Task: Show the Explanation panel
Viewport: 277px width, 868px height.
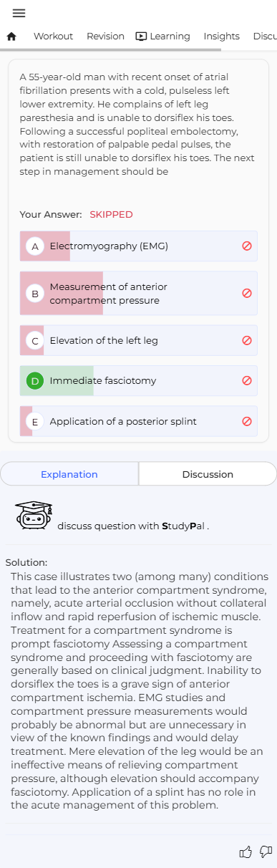Action: tap(69, 474)
